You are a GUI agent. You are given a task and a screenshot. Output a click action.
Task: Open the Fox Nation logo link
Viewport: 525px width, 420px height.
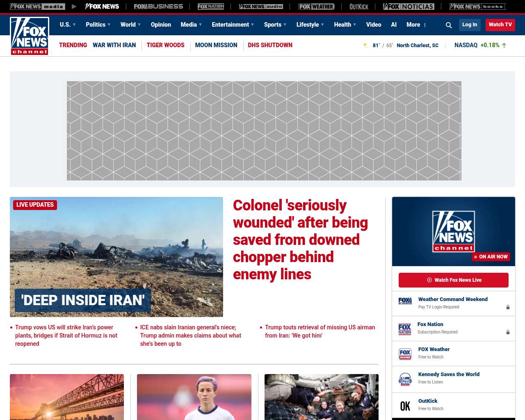(211, 7)
